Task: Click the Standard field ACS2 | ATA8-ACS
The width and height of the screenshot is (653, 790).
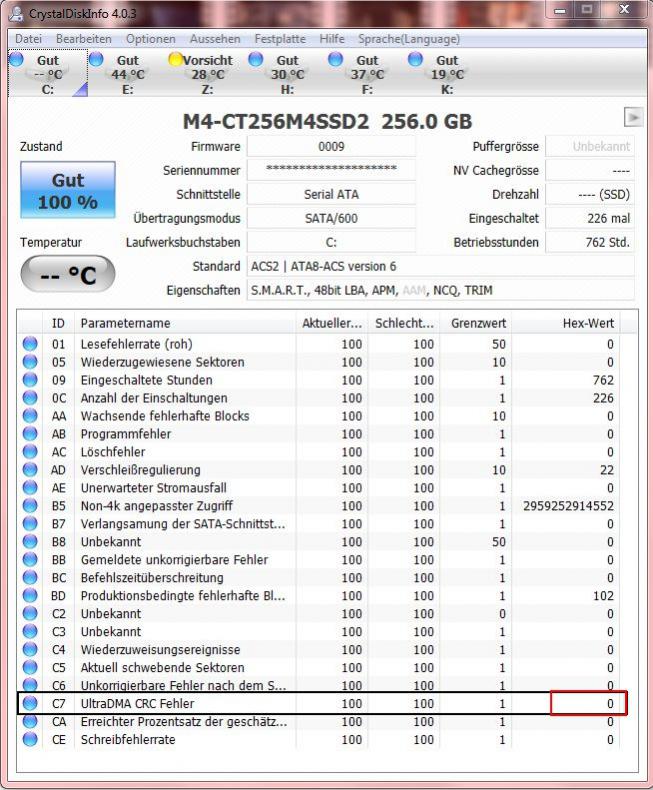Action: pyautogui.click(x=440, y=266)
